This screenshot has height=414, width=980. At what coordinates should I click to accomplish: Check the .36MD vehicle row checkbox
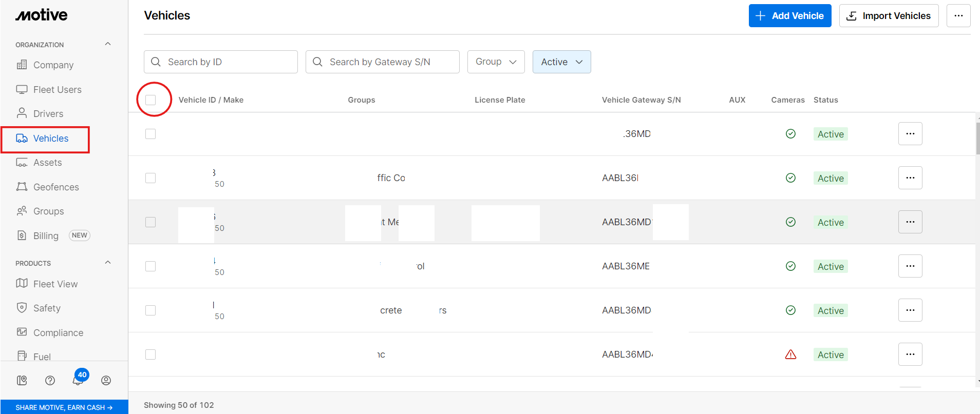tap(150, 133)
